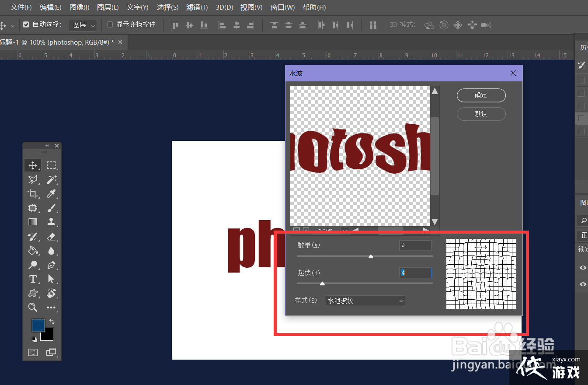Select the Clone Stamp tool
This screenshot has height=385, width=588.
[51, 222]
